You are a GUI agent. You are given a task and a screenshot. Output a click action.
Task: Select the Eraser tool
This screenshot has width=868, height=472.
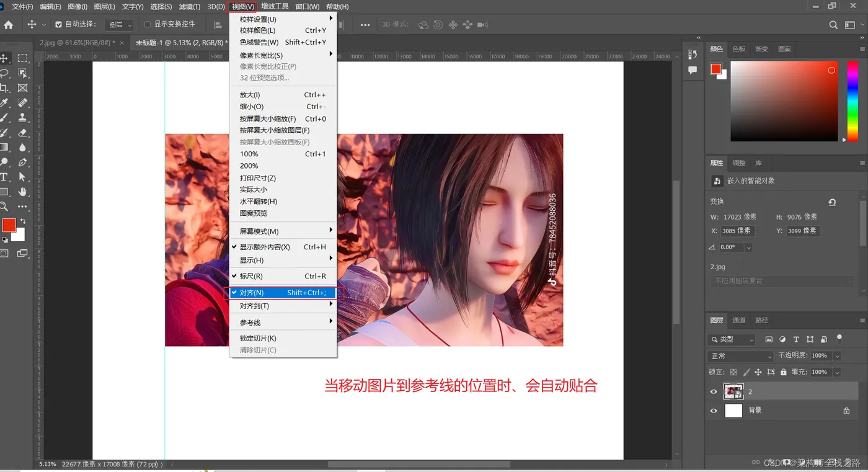point(23,133)
